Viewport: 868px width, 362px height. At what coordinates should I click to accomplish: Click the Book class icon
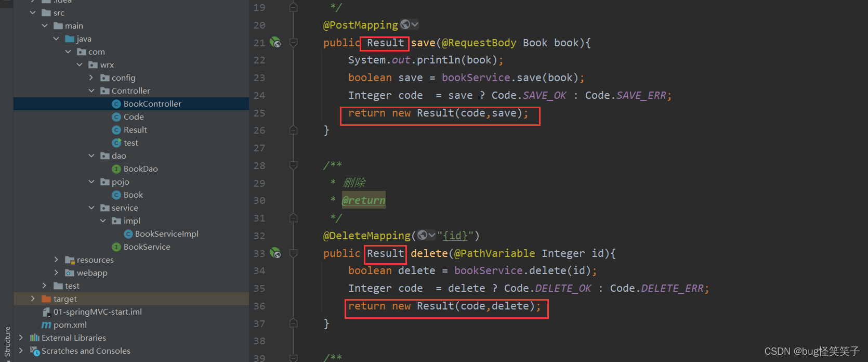coord(116,195)
